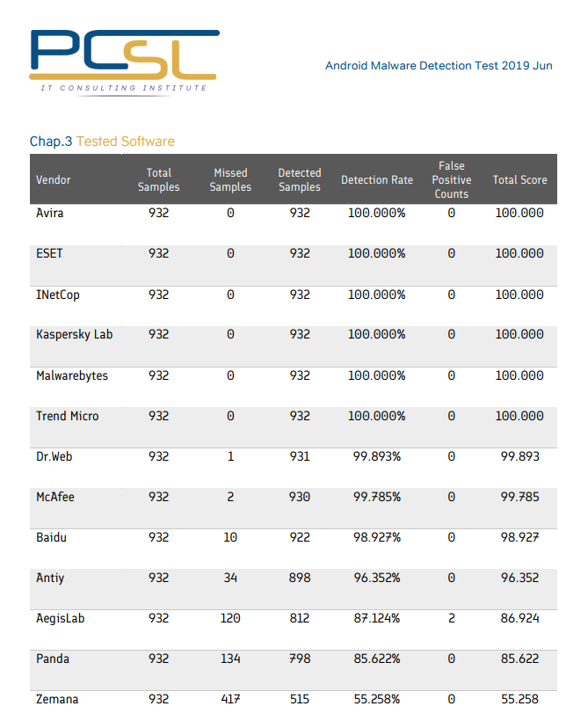Click the Detection Rate column header
The width and height of the screenshot is (588, 728).
pos(377,180)
